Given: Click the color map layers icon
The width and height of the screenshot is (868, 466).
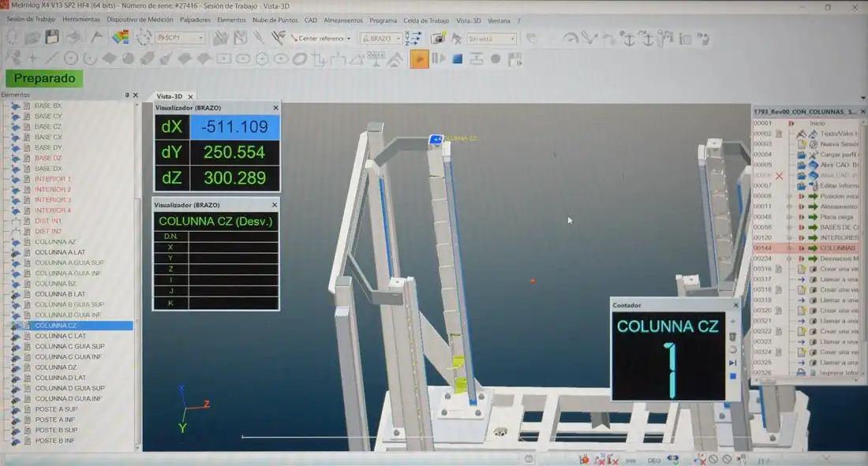Looking at the screenshot, I should pyautogui.click(x=120, y=37).
